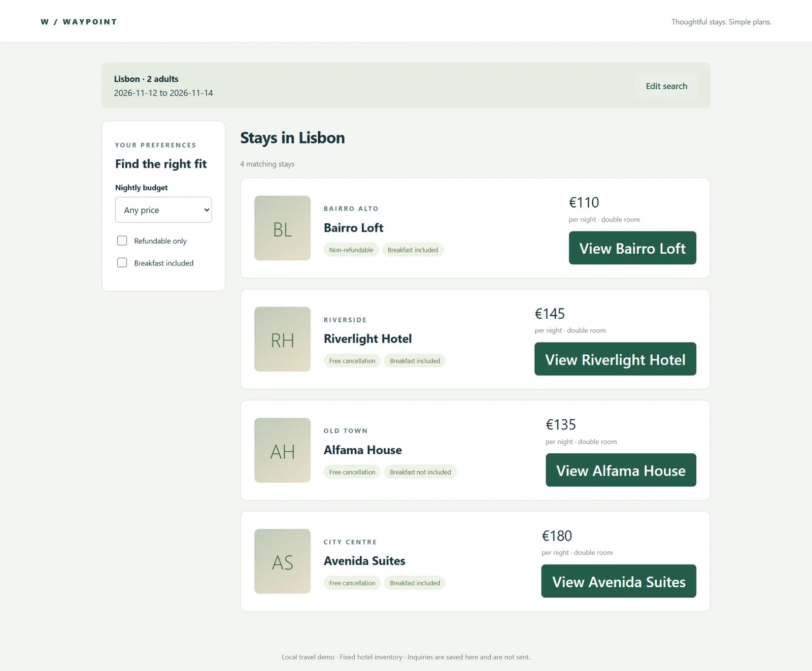This screenshot has height=671, width=812.
Task: Click the Riverlight Hotel title
Action: [x=367, y=339]
